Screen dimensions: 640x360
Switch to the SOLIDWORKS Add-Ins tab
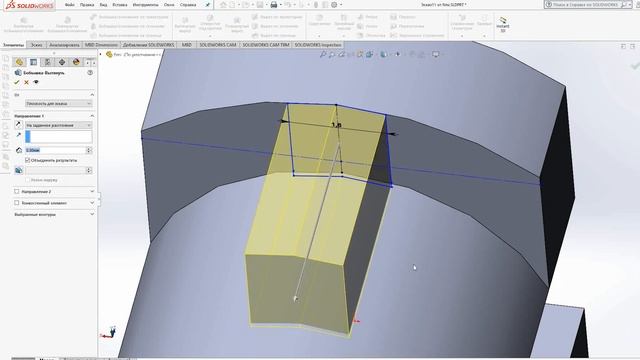pos(149,45)
